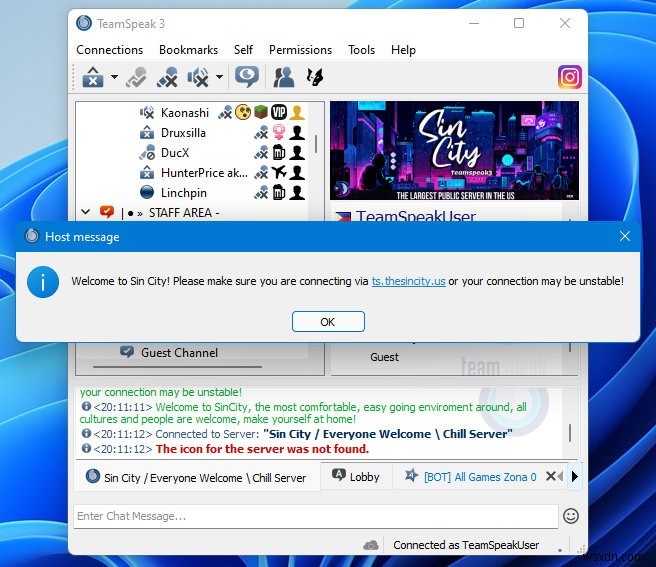Open the Connections menu

point(110,50)
